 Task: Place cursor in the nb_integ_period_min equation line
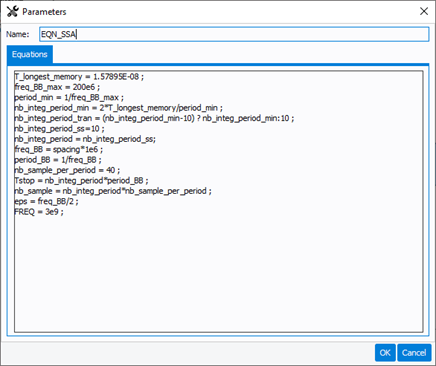click(118, 108)
